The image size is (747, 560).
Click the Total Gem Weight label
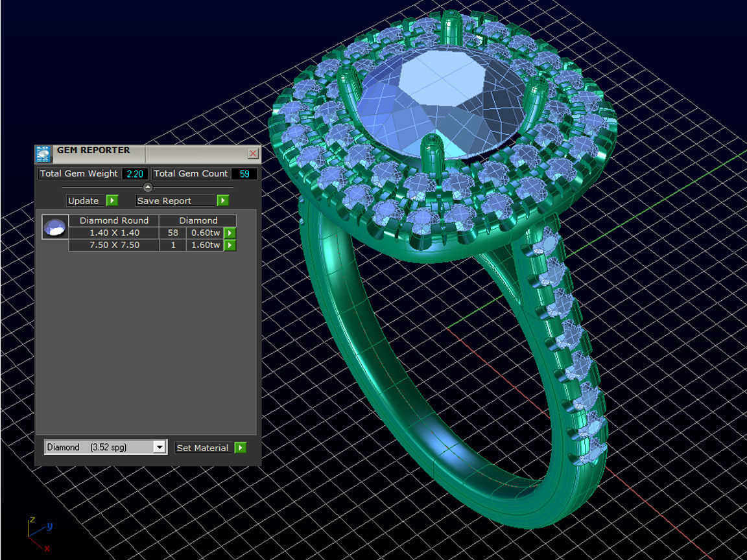click(79, 174)
